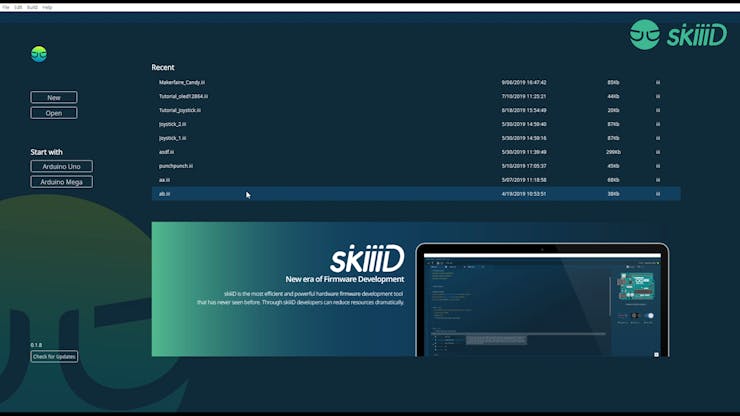Open recent file joystick_2.iii
This screenshot has height=416, width=740.
pos(416,124)
